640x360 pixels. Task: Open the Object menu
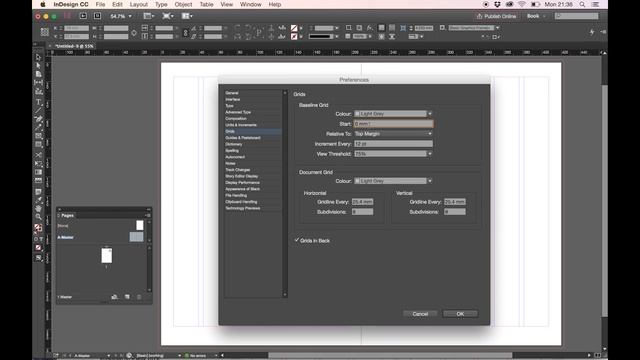click(x=183, y=4)
